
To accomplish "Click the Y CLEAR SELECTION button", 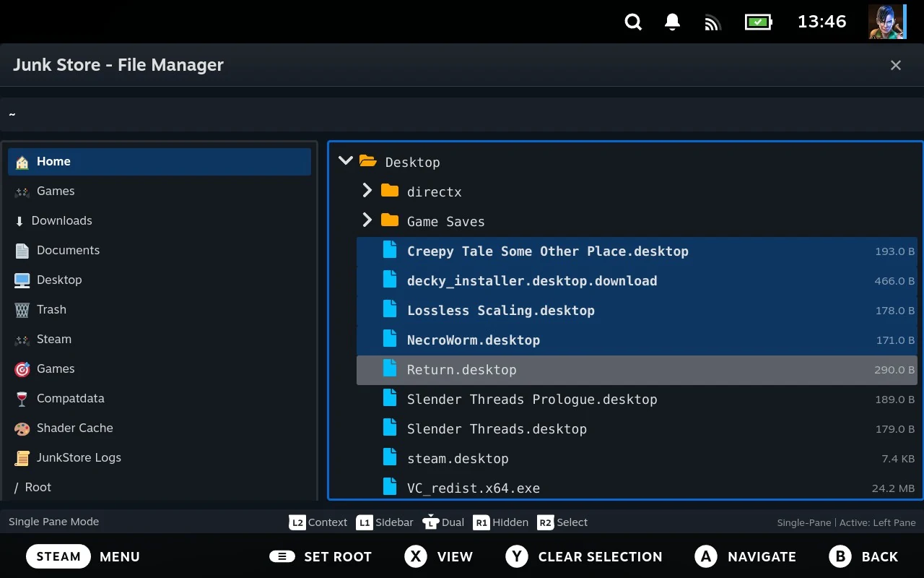I will click(584, 556).
